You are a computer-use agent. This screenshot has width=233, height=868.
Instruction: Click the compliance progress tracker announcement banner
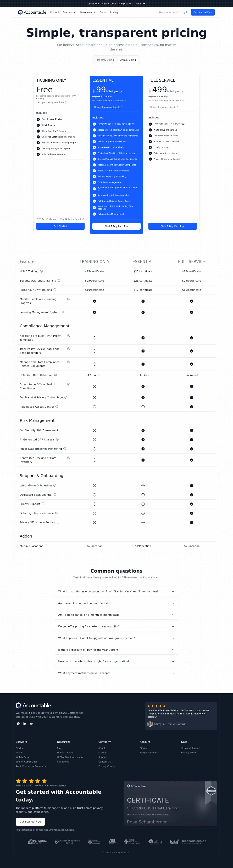click(116, 4)
